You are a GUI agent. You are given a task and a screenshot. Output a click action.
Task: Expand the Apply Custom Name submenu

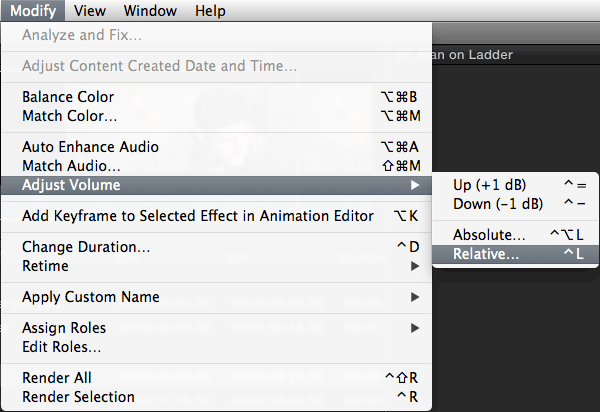[x=90, y=297]
